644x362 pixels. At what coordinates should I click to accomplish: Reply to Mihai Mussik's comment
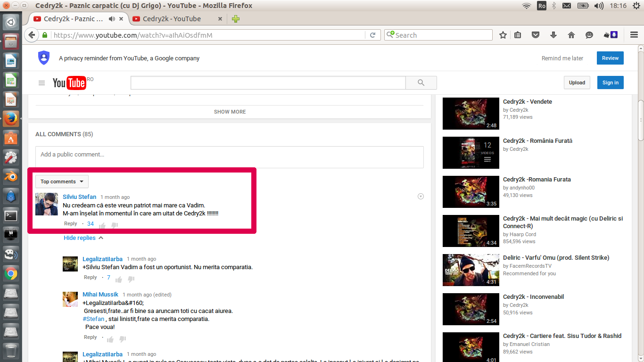[91, 337]
